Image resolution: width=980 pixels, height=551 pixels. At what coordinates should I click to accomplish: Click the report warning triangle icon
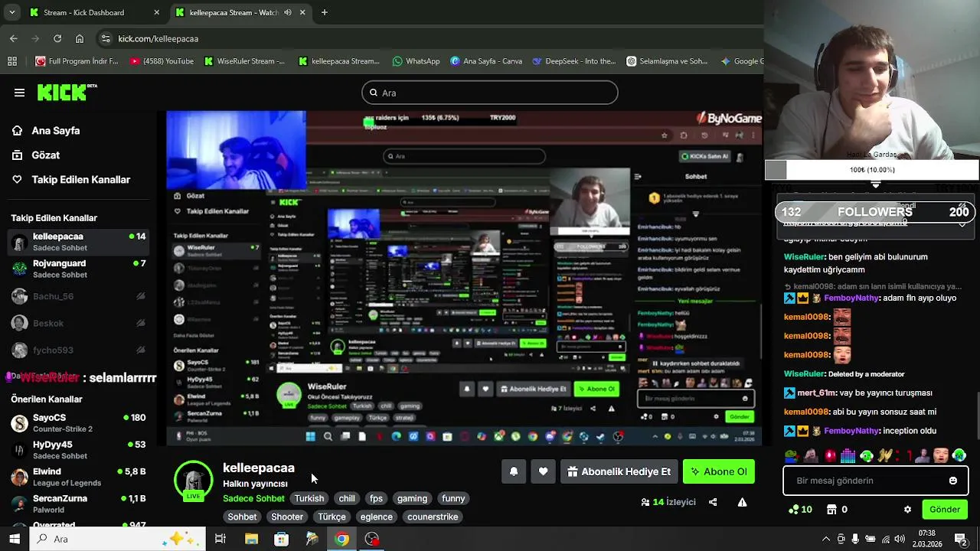click(x=742, y=502)
